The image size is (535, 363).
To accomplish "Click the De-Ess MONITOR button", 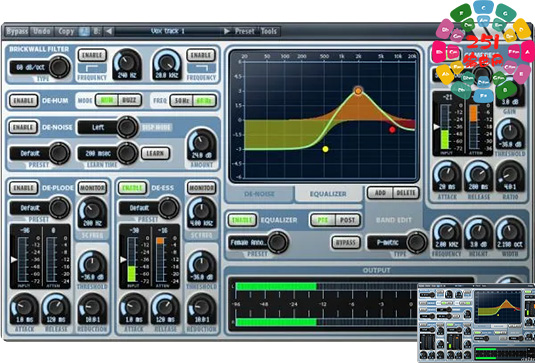I will point(201,188).
